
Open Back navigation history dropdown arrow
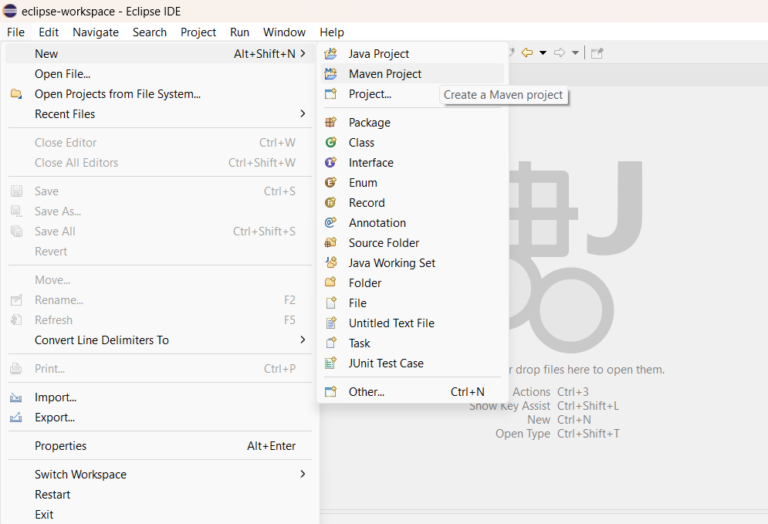coord(543,53)
